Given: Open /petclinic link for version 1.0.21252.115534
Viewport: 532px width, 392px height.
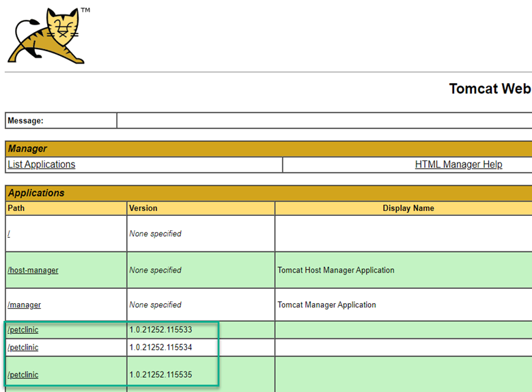Looking at the screenshot, I should click(x=23, y=348).
